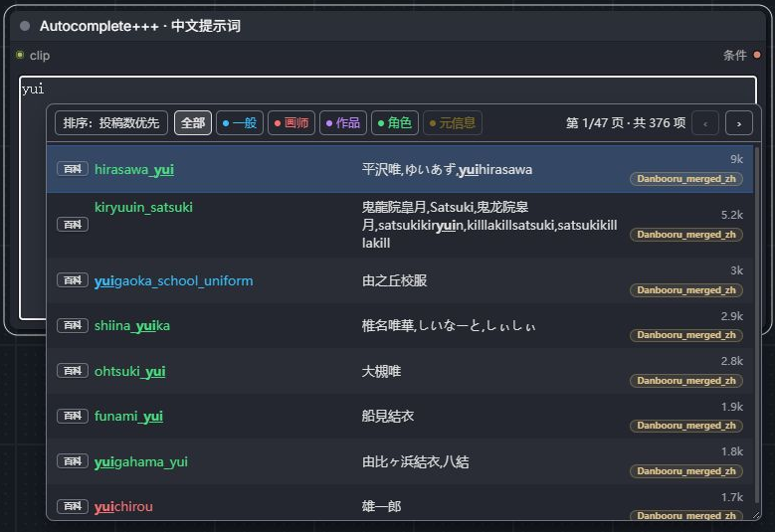Click Danbooru_merged_zh badge in yuigahama_yui row
This screenshot has width=775, height=532.
coord(686,471)
